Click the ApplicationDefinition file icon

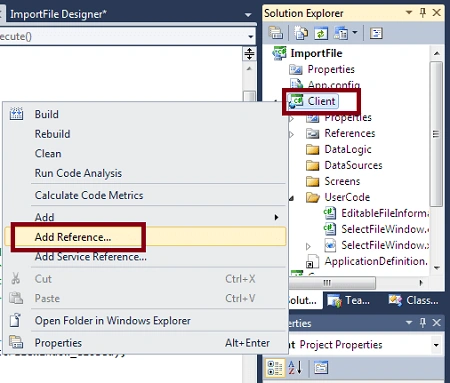click(313, 261)
